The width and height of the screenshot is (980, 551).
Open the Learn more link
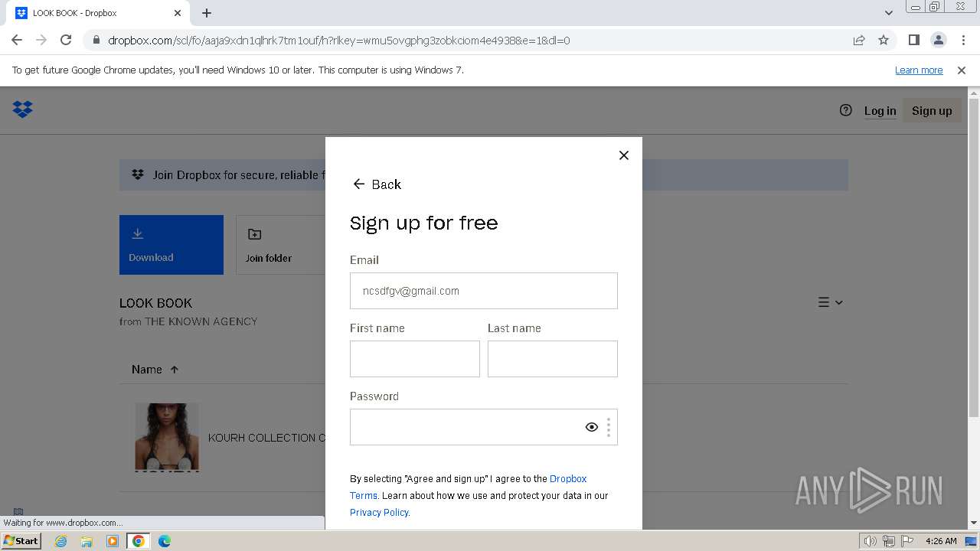point(919,70)
